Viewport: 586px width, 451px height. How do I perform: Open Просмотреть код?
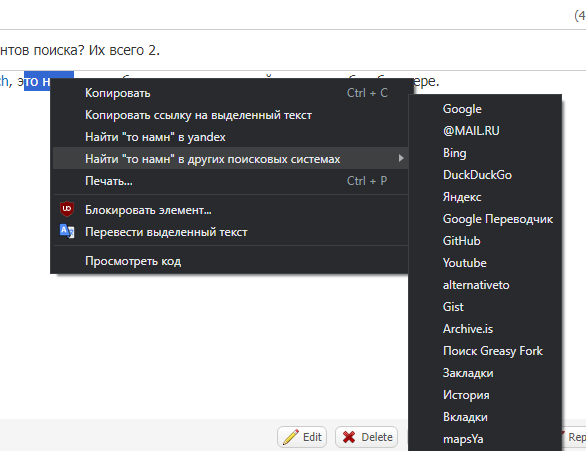(230, 261)
